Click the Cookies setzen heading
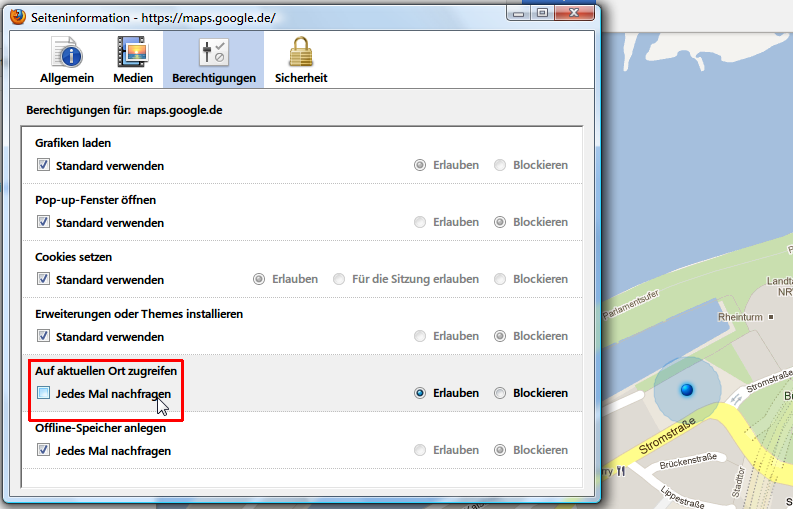The image size is (793, 509). (73, 257)
